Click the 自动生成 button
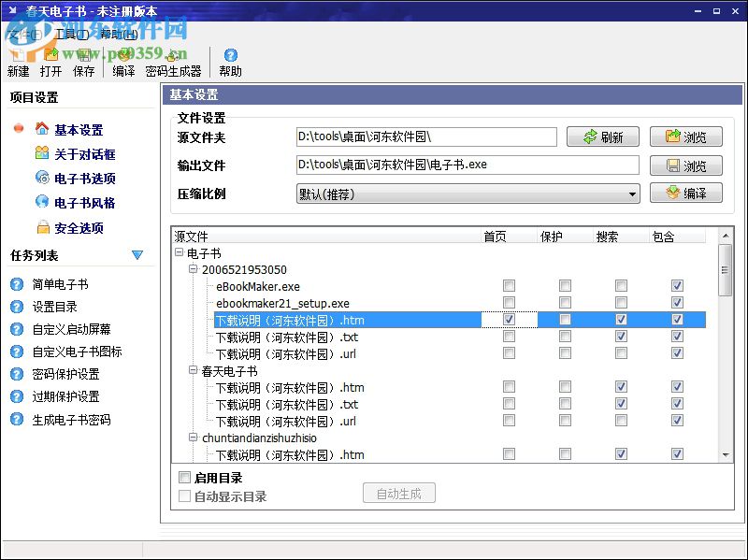The image size is (748, 560). (399, 494)
